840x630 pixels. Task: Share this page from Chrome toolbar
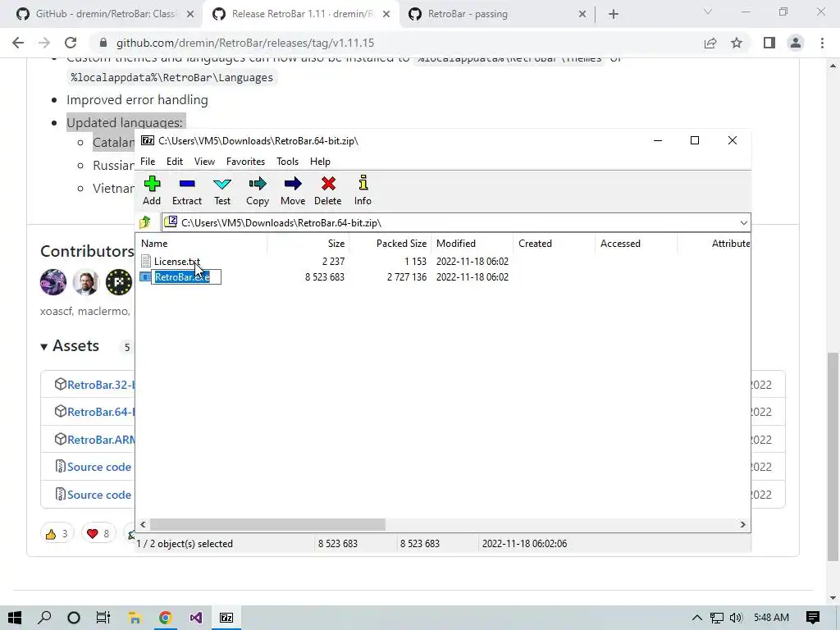710,43
